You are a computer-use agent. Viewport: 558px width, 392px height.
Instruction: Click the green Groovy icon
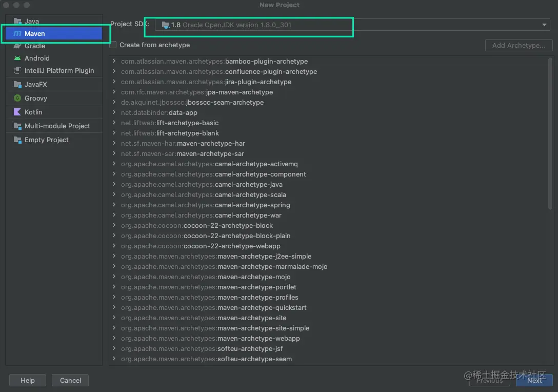(17, 98)
